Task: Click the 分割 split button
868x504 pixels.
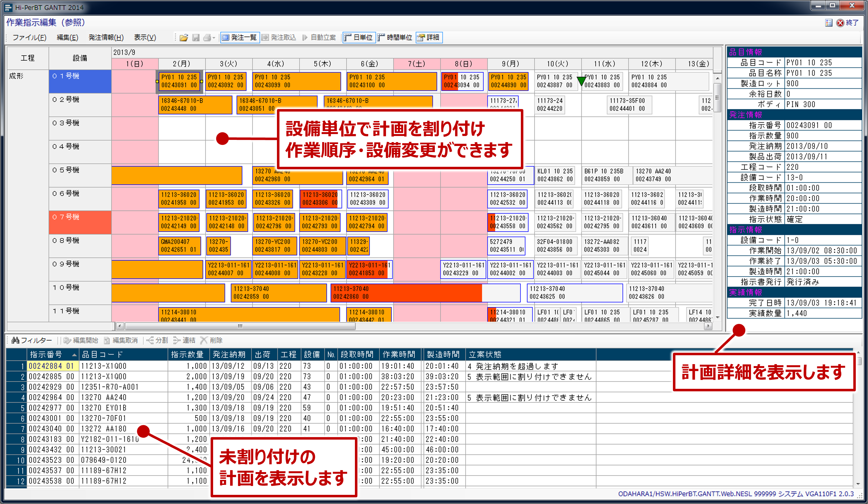Action: pyautogui.click(x=157, y=340)
